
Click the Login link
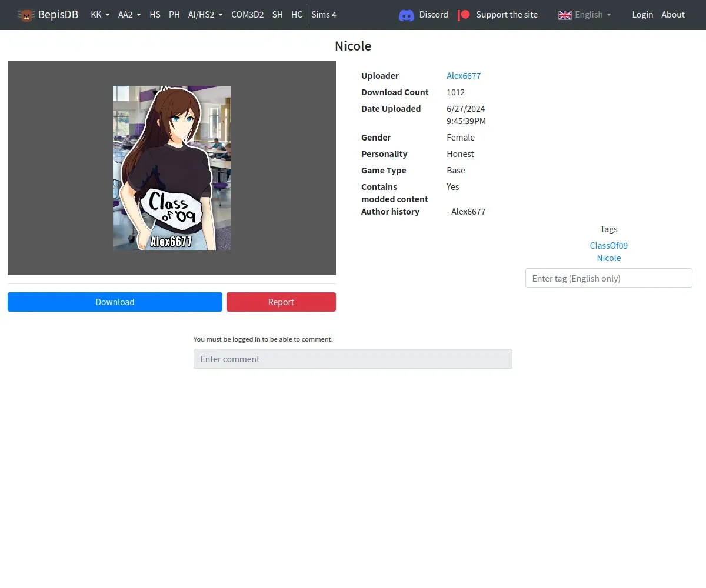(642, 15)
